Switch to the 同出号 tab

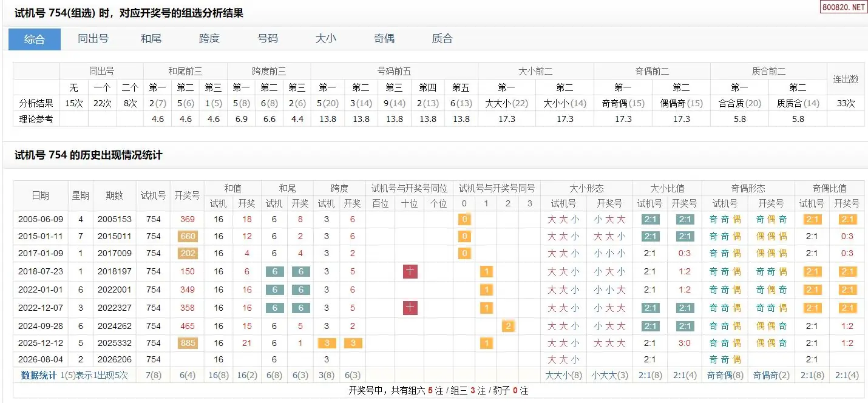93,39
